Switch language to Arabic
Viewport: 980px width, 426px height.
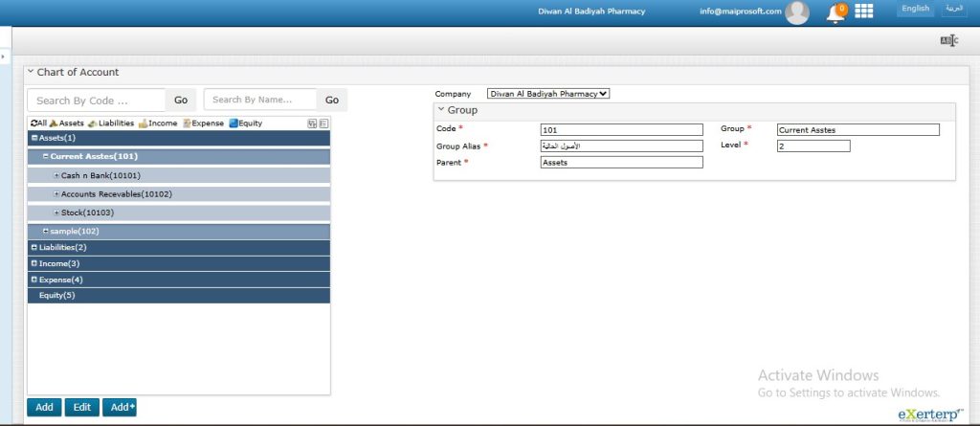click(x=954, y=9)
